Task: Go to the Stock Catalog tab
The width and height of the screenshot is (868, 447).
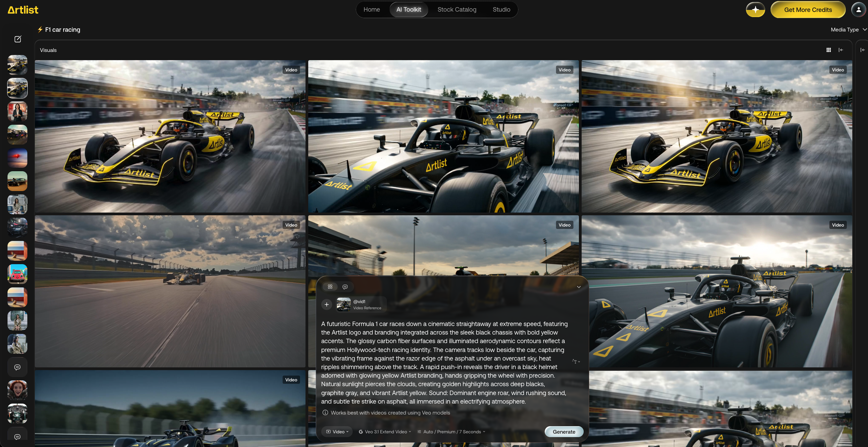Action: [x=457, y=10]
